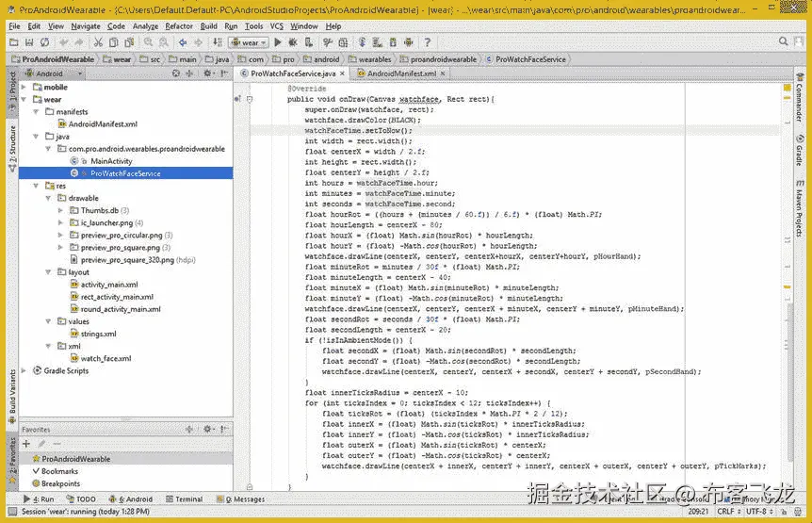Click the Forward navigation arrow

tap(199, 42)
